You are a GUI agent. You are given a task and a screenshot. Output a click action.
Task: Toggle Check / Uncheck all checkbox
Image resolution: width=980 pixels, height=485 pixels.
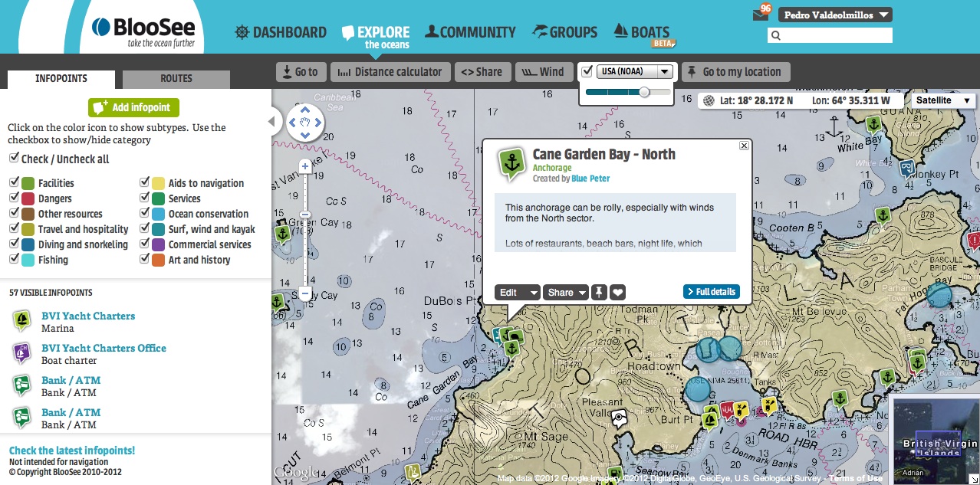(x=14, y=158)
